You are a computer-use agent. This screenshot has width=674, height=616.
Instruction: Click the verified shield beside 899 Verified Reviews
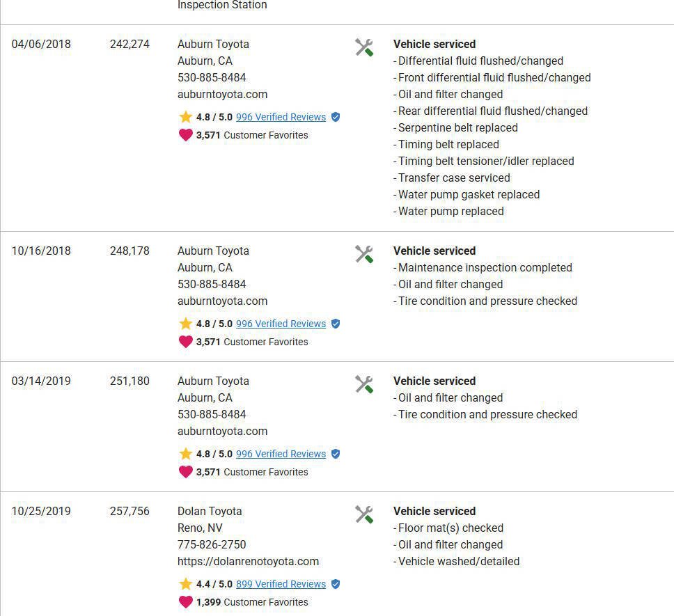click(336, 584)
